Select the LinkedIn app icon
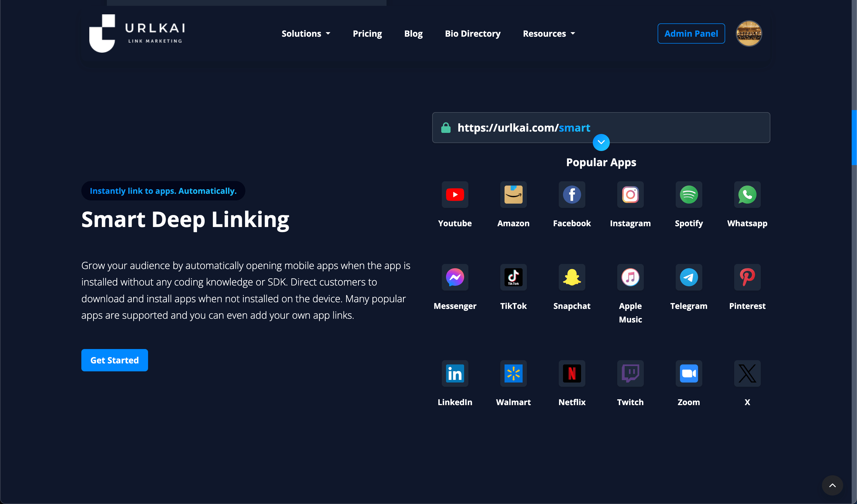Screen dimensions: 857x504 [x=455, y=373]
